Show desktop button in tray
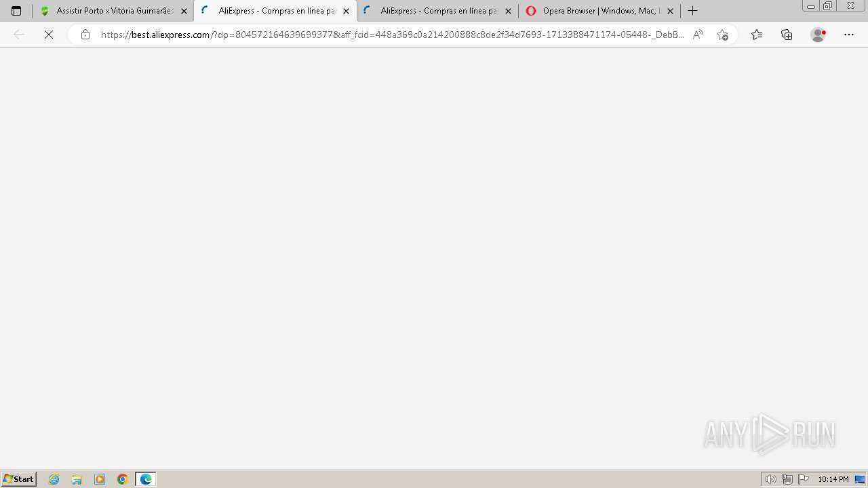This screenshot has height=488, width=868. [861, 479]
